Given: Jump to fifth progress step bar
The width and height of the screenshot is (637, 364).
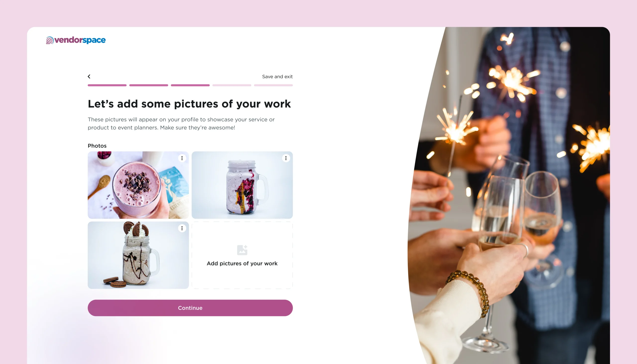Looking at the screenshot, I should click(x=273, y=85).
